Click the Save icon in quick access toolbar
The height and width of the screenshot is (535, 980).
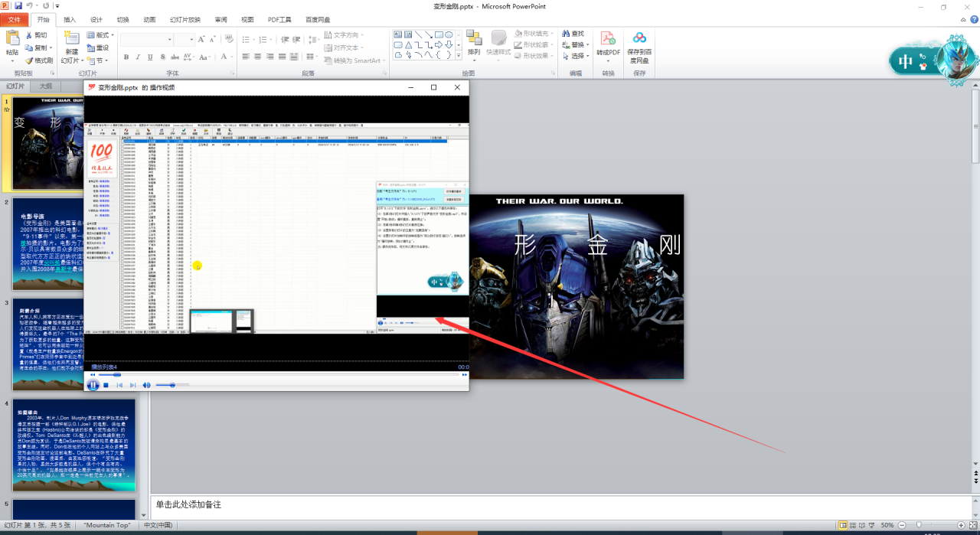(x=18, y=5)
